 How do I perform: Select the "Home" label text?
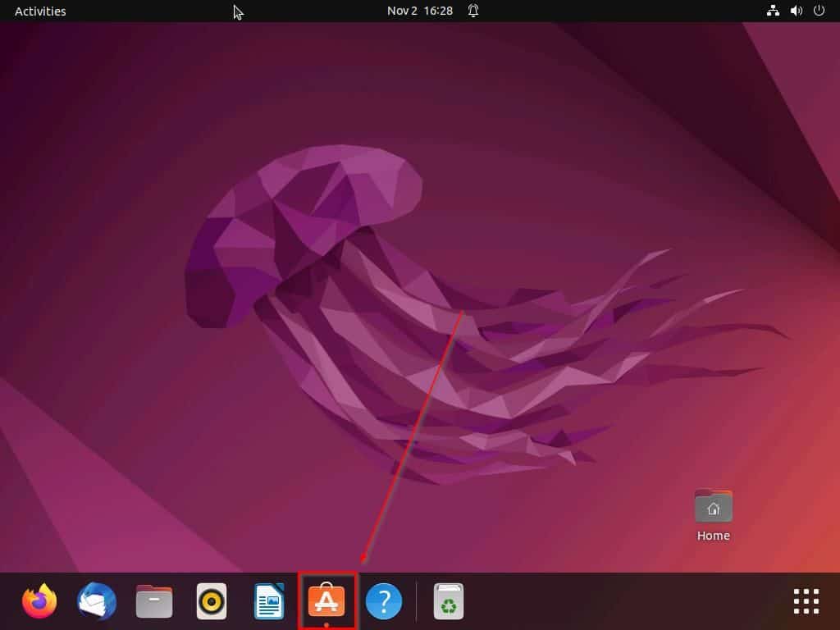(x=714, y=536)
